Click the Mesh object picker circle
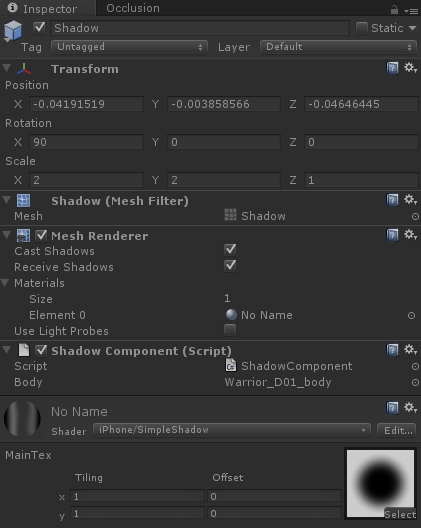The width and height of the screenshot is (421, 528). click(415, 217)
